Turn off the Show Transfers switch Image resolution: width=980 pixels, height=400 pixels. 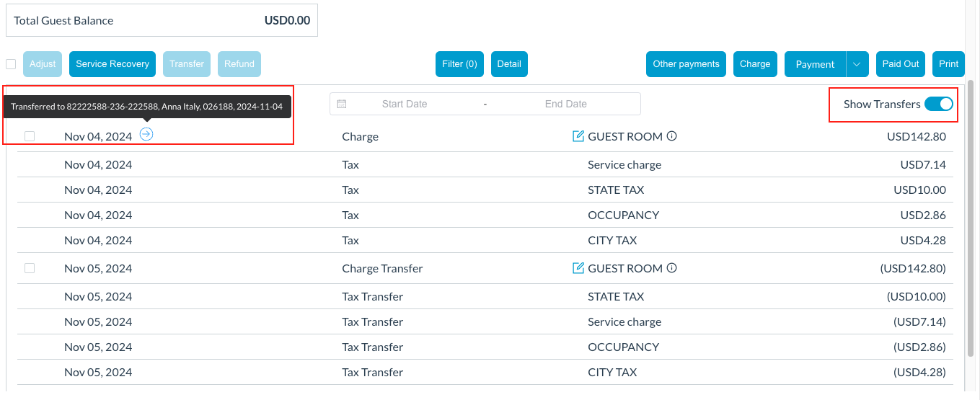click(x=938, y=105)
